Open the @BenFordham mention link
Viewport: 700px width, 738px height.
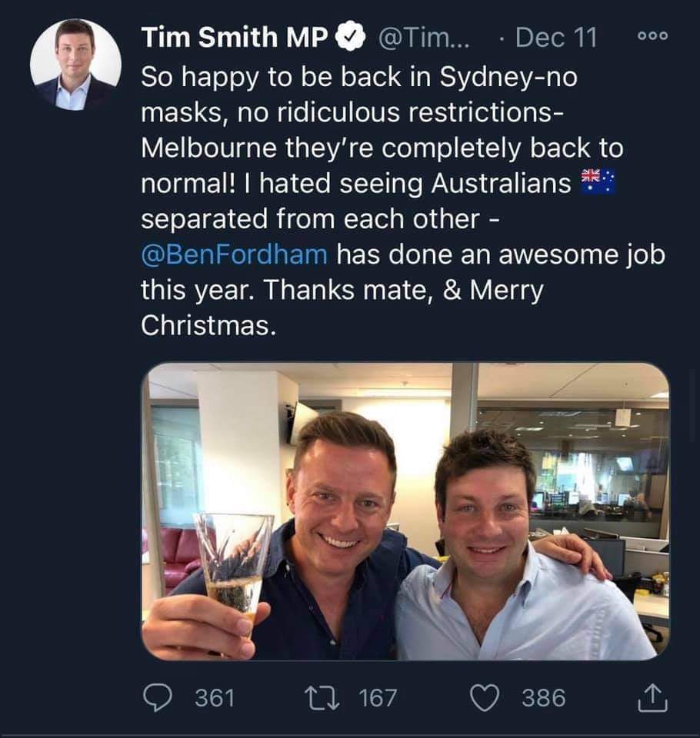(x=234, y=254)
